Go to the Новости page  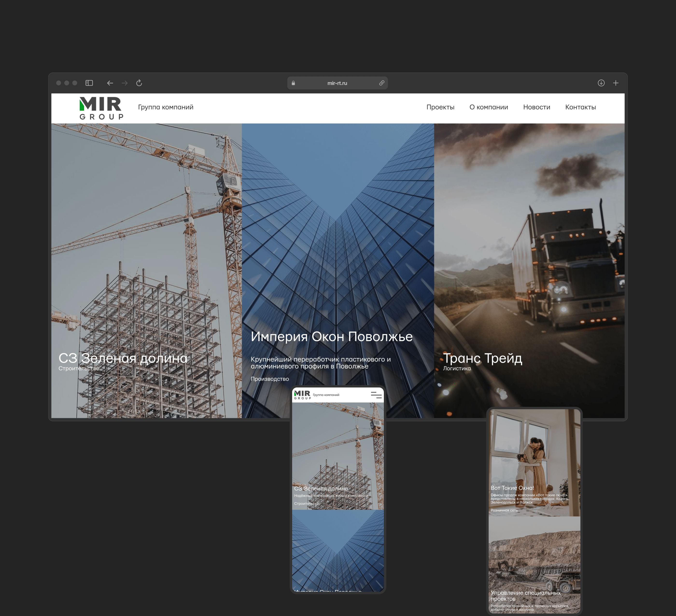pyautogui.click(x=536, y=107)
